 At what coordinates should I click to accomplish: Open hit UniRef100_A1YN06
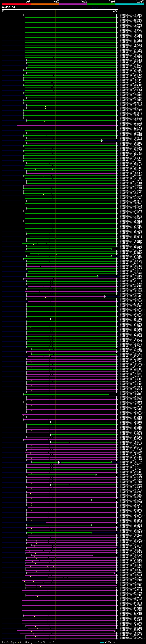[x=131, y=25]
